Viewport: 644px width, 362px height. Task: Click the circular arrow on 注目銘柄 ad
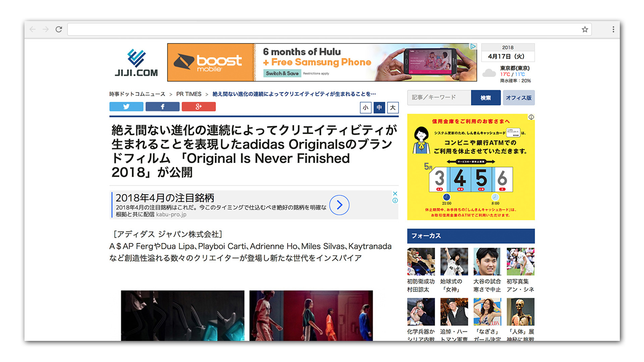point(339,205)
